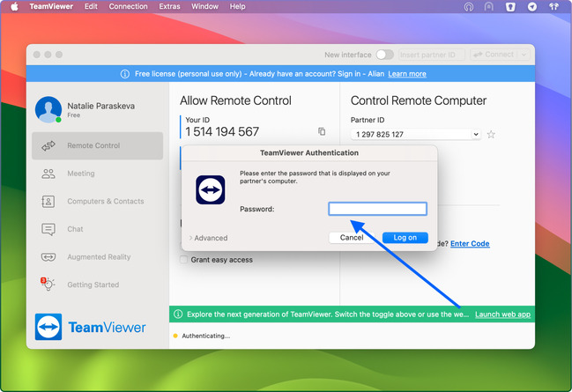Open the Edit menu
The width and height of the screenshot is (572, 392).
[x=91, y=6]
